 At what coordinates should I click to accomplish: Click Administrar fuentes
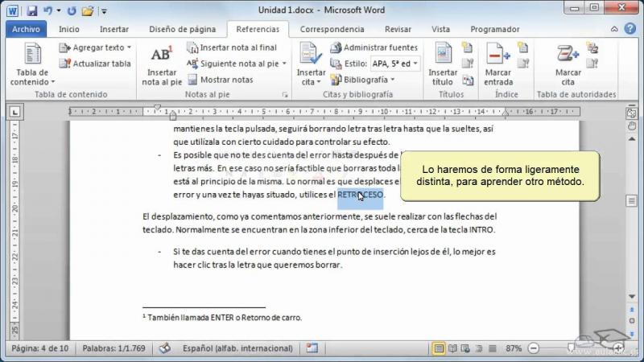pos(374,47)
